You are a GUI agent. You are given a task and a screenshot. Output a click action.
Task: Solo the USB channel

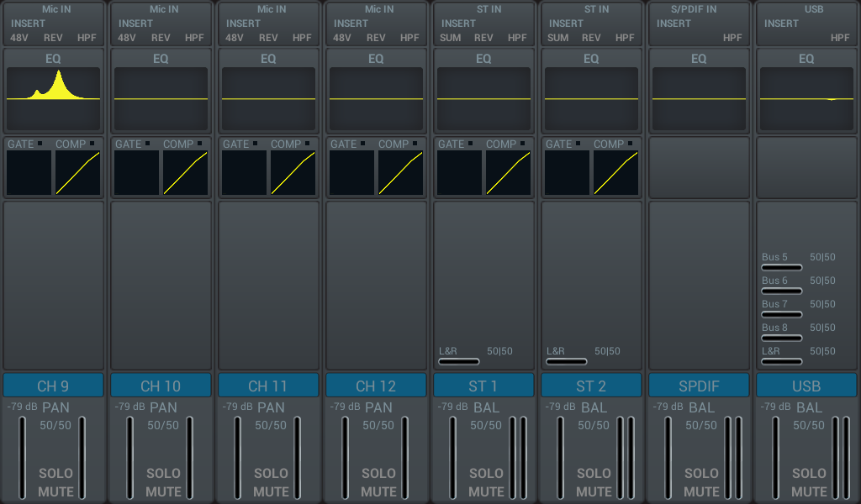click(809, 473)
